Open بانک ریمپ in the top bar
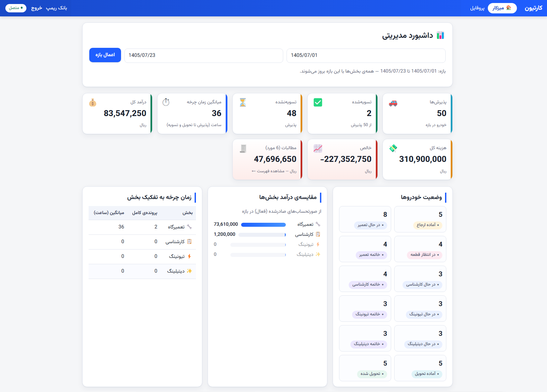Image resolution: width=547 pixels, height=392 pixels. click(x=57, y=8)
